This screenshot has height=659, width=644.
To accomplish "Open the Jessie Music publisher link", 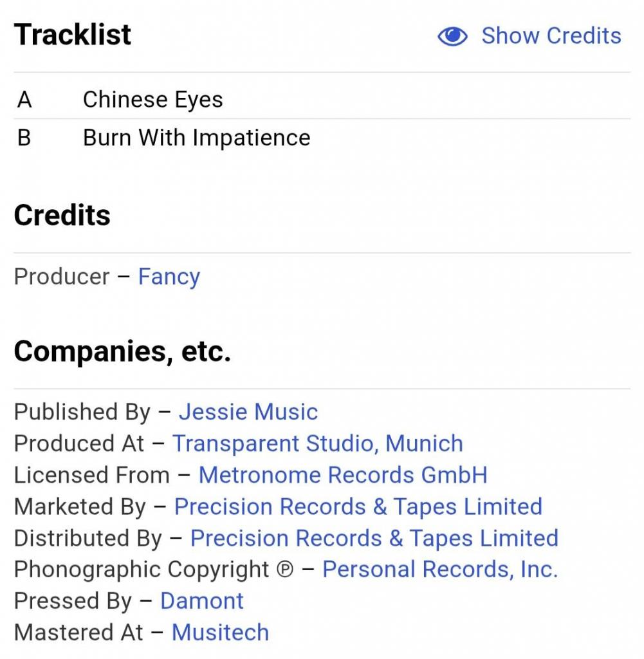I will pos(248,412).
